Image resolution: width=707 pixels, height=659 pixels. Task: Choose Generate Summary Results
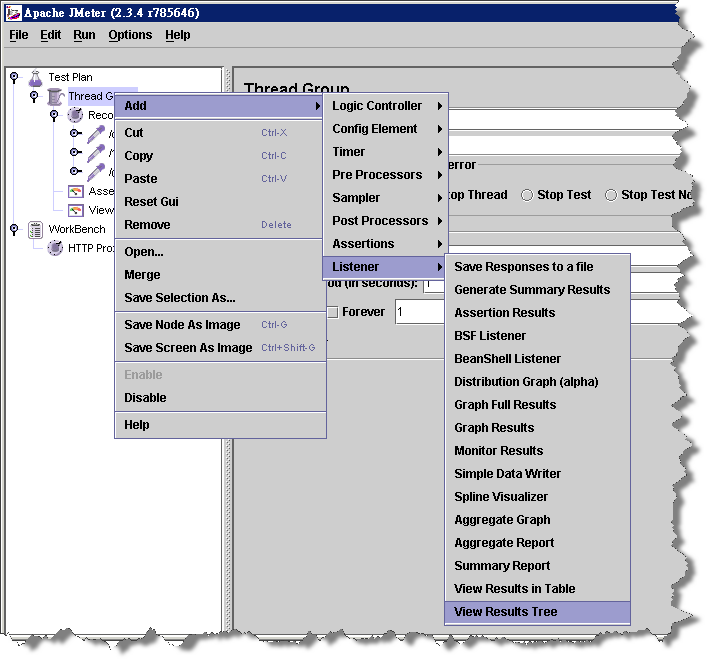537,290
